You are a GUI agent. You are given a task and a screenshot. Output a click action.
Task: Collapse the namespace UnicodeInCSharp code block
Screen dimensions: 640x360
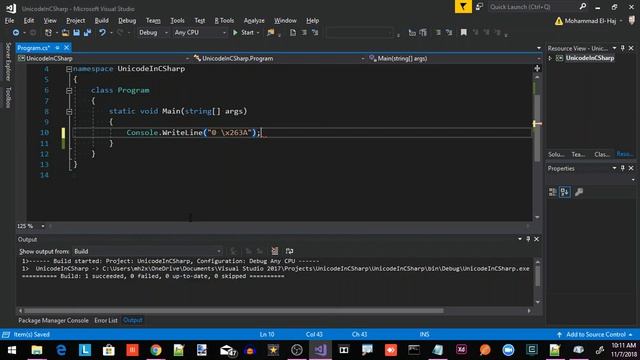[69, 69]
